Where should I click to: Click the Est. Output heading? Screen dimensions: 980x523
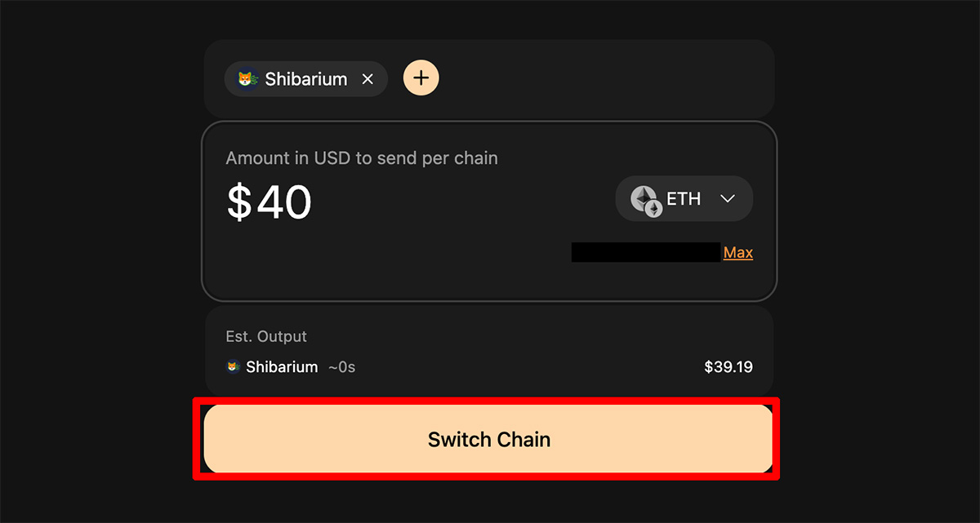click(x=266, y=336)
